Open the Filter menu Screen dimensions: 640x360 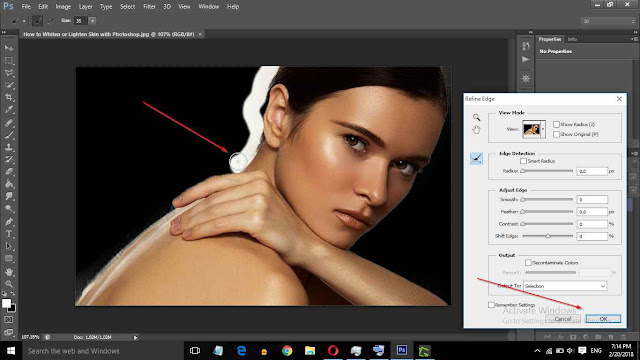pyautogui.click(x=149, y=7)
